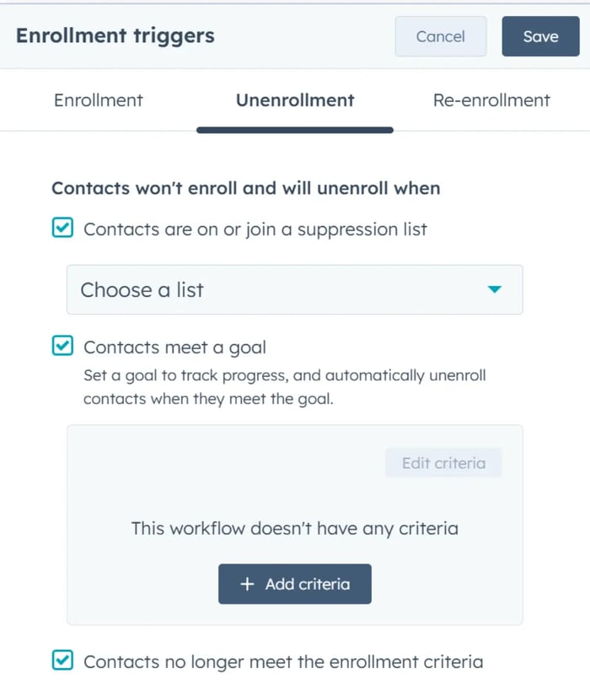Click the checkmark icon in the suppression list checkbox
Viewport: 590px width, 700px height.
[x=62, y=229]
